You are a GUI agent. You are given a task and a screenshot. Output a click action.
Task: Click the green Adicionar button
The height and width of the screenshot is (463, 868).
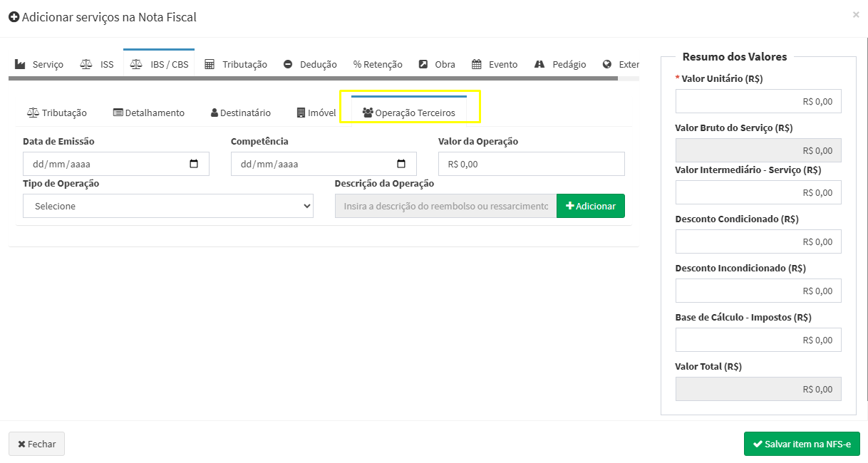click(x=590, y=206)
